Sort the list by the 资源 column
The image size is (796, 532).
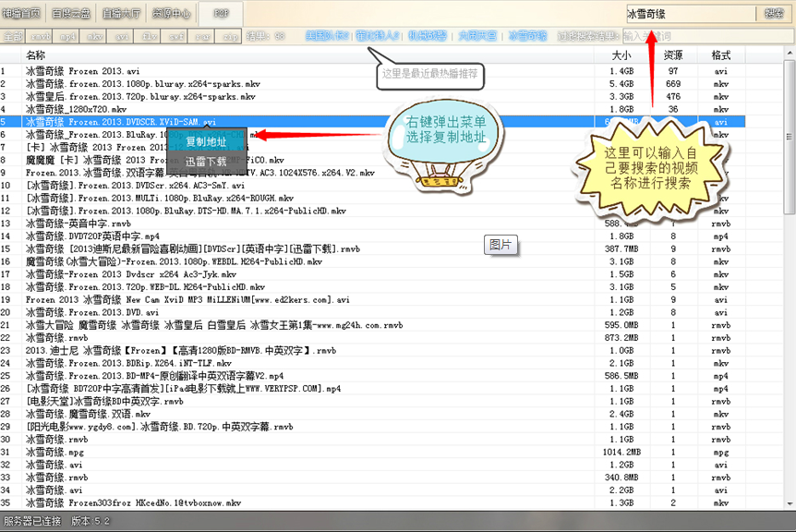pyautogui.click(x=673, y=55)
